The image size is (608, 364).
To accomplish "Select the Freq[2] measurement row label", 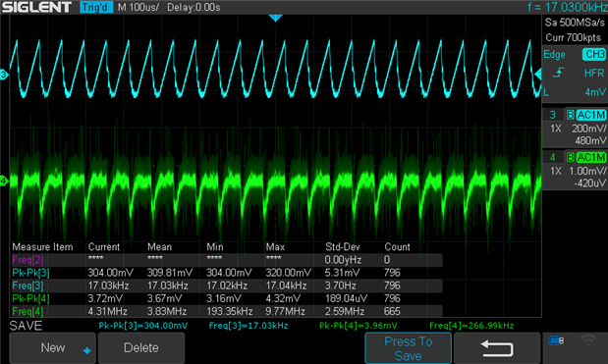I will 28,260.
